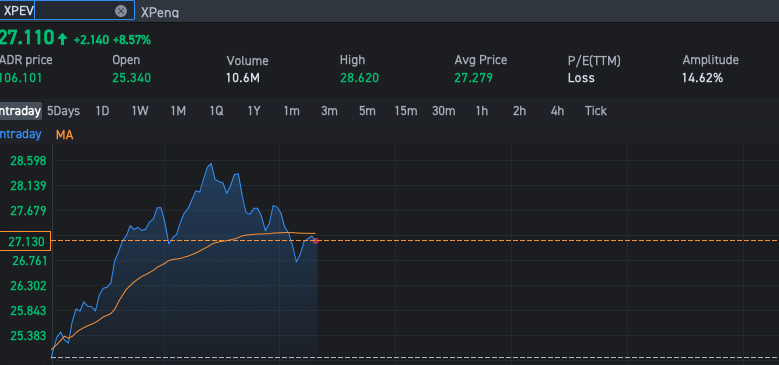Viewport: 779px width, 365px height.
Task: Select the 2h interval
Action: tap(519, 111)
